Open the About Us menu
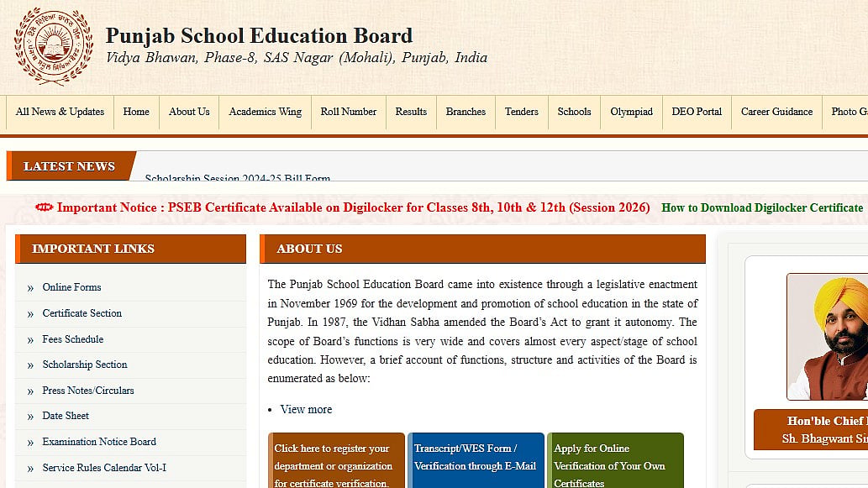This screenshot has height=488, width=868. click(189, 112)
